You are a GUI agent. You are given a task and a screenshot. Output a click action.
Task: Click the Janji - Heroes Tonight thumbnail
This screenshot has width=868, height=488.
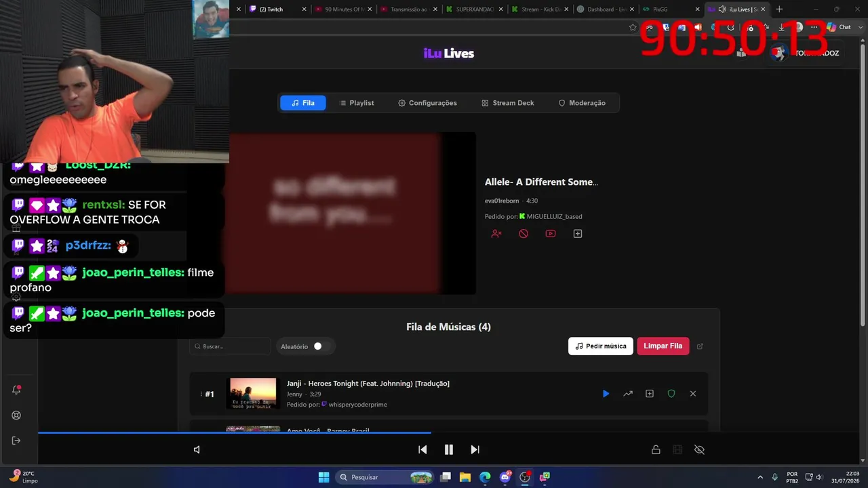point(253,394)
